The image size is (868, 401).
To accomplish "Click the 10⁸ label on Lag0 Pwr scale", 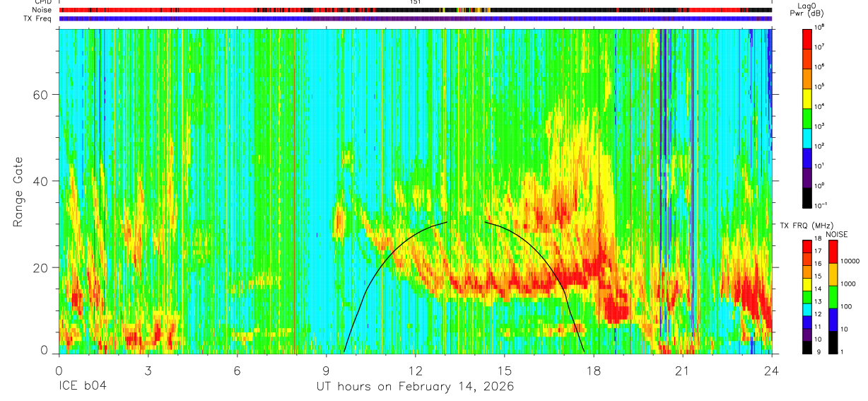I will pos(821,28).
